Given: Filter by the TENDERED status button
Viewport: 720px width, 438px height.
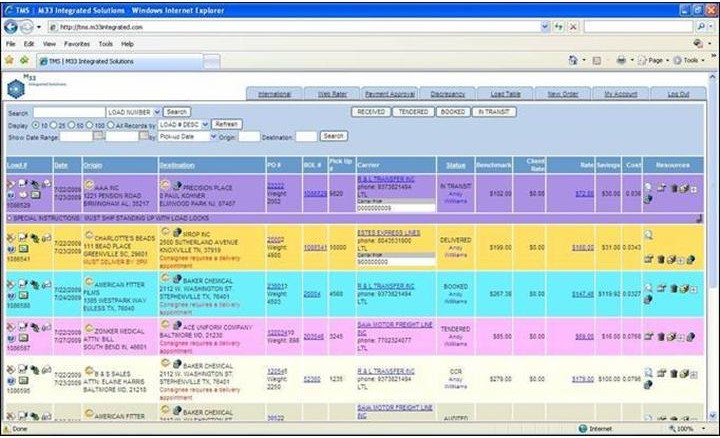Looking at the screenshot, I should pyautogui.click(x=413, y=112).
